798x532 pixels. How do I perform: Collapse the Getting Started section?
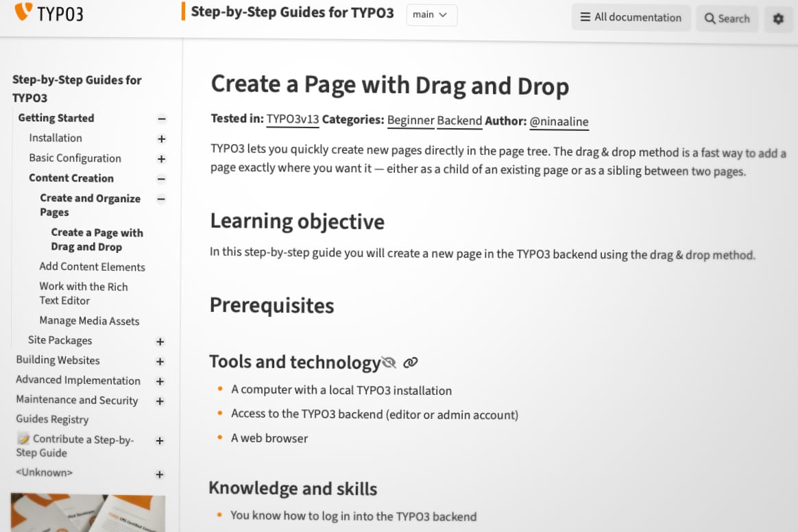pos(162,119)
